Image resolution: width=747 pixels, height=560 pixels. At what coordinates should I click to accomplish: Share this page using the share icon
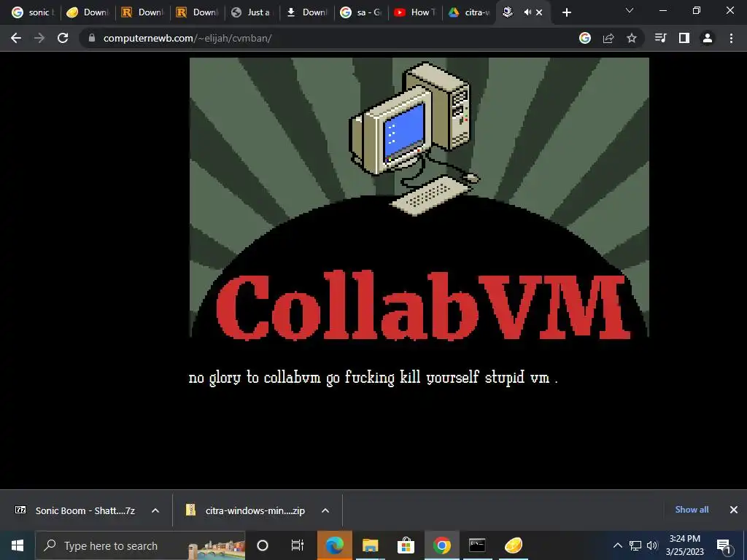tap(608, 38)
